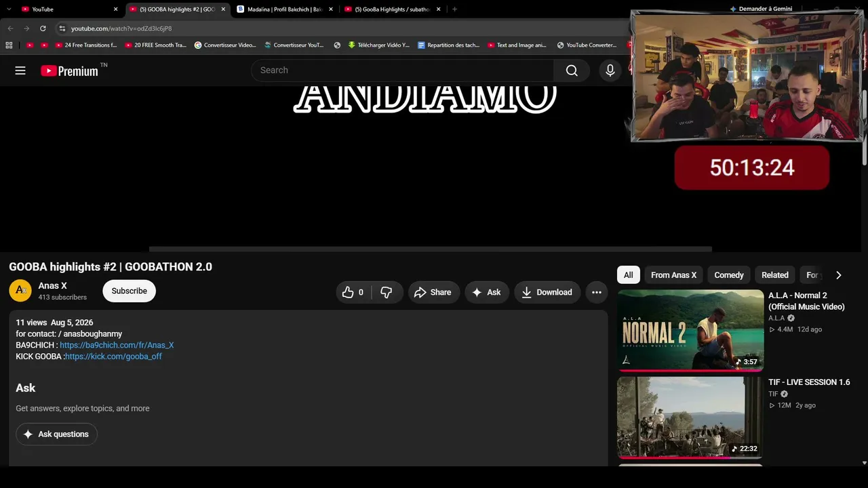Open the Repartition des tach... bookmark
The height and width of the screenshot is (488, 868).
pyautogui.click(x=449, y=45)
